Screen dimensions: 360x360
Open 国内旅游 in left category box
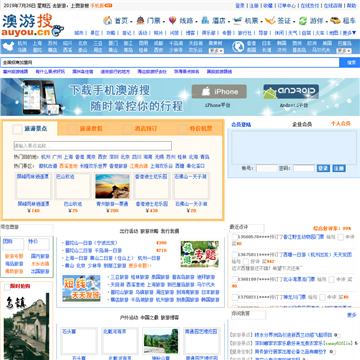[x=40, y=256]
